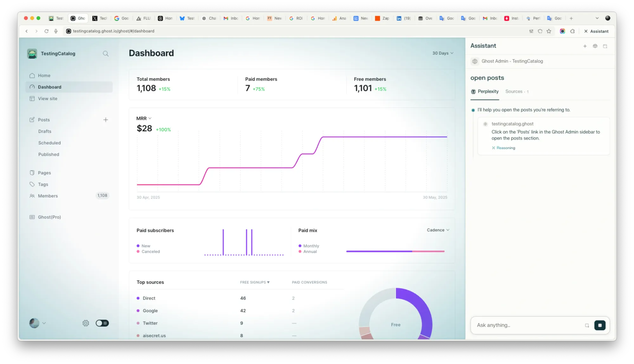Bookmark page using the star icon

click(x=549, y=31)
